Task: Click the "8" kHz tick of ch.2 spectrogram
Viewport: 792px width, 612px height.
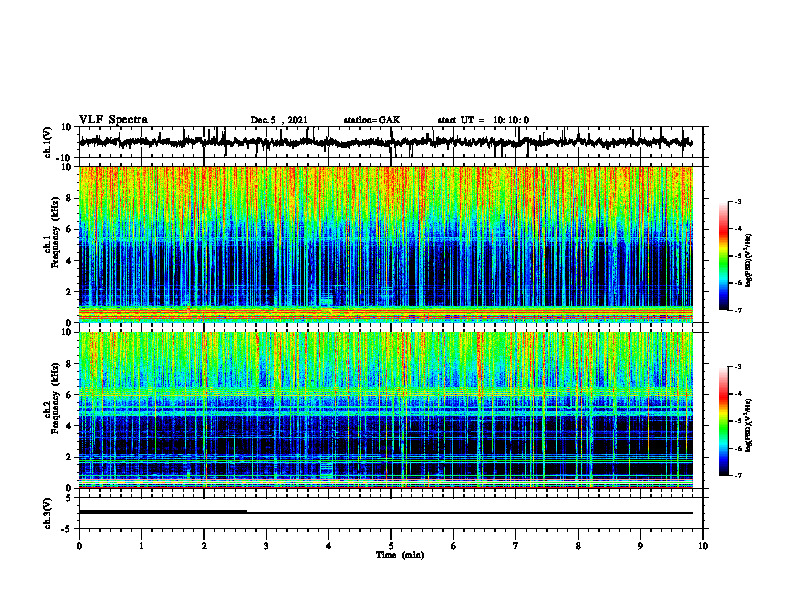Action: (69, 364)
